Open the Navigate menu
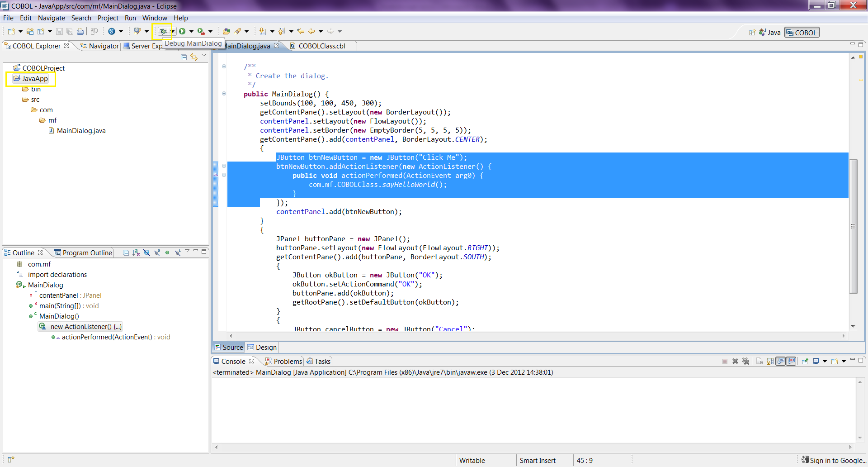Image resolution: width=868 pixels, height=467 pixels. click(x=51, y=18)
